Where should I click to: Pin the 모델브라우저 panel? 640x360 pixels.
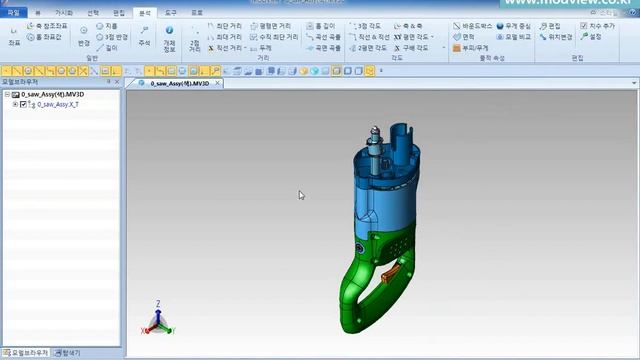[x=109, y=82]
